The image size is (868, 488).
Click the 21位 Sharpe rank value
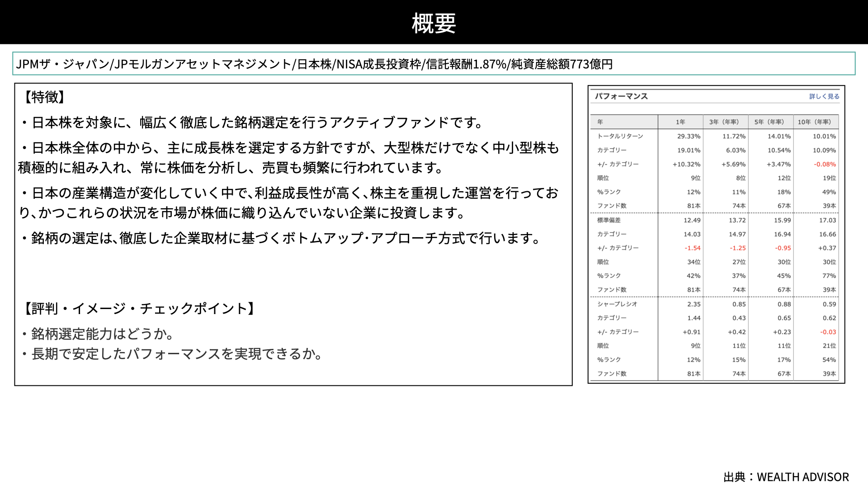829,346
